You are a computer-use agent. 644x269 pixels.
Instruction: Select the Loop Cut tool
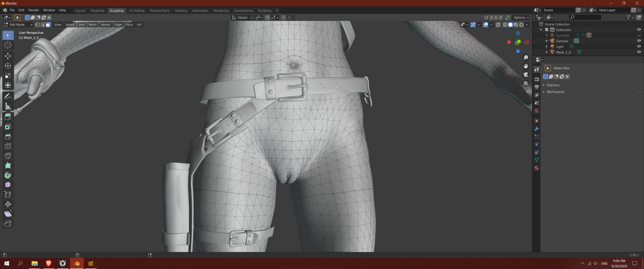(x=8, y=146)
